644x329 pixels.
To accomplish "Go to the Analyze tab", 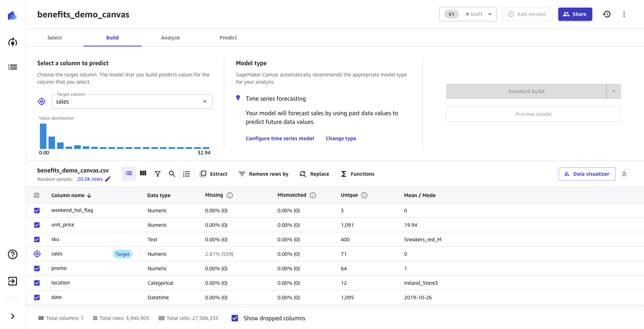I will 170,38.
